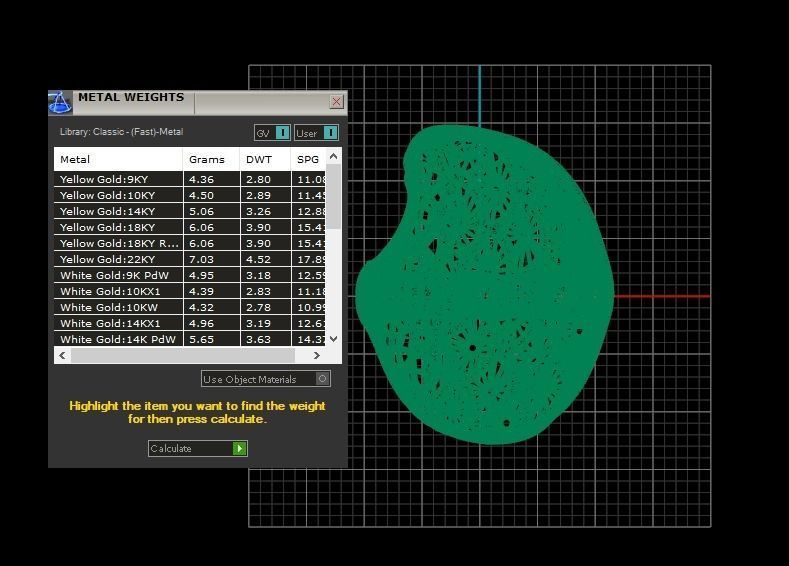Click the 3.26 DWT value

pos(258,212)
